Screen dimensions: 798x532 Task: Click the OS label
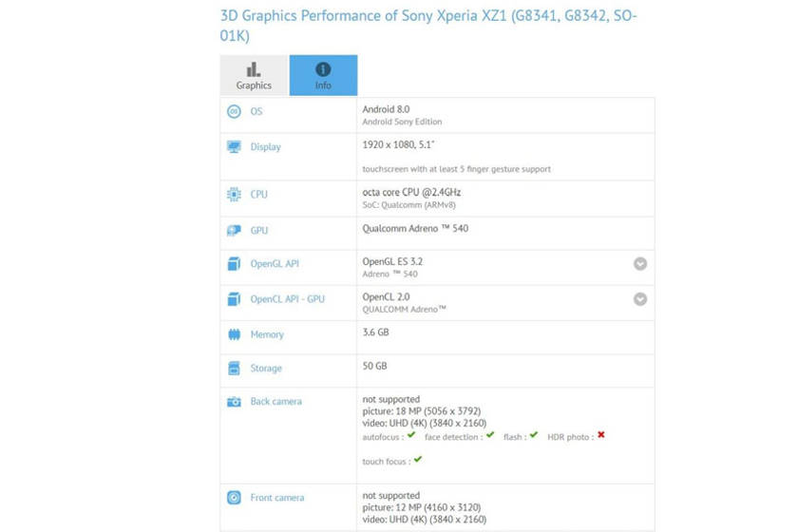[256, 111]
